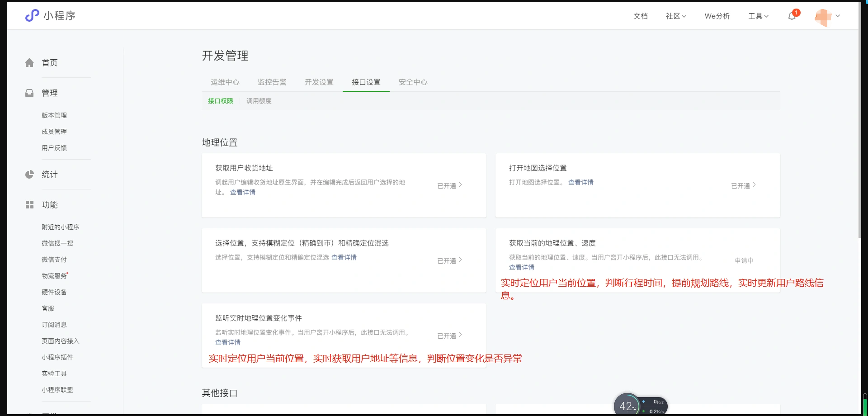Open 微信支付 in sidebar
868x416 pixels.
[54, 260]
